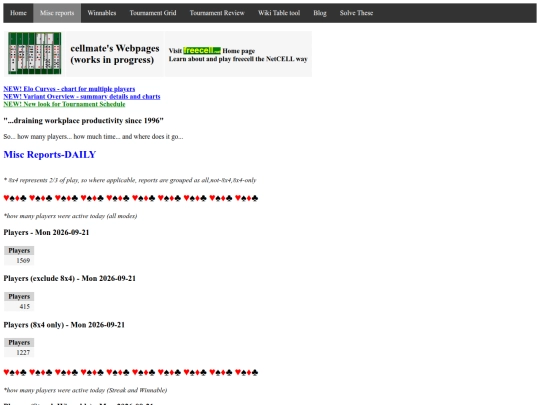The image size is (540, 405).
Task: Open Tournament Grid page
Action: click(153, 13)
